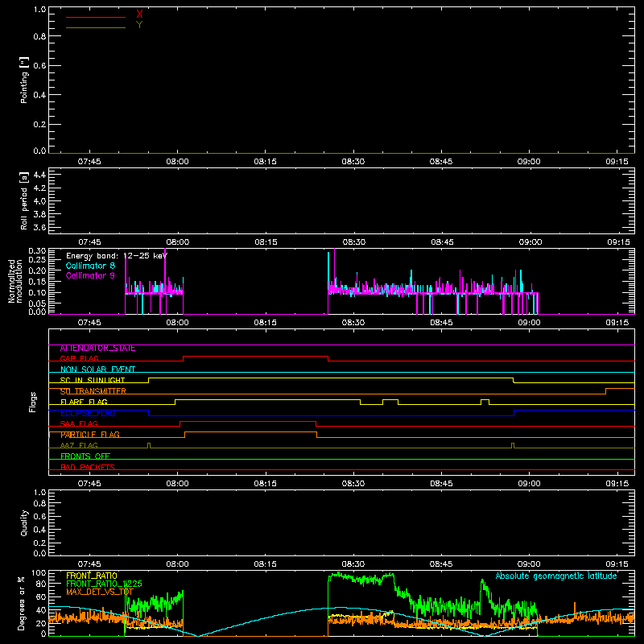Click the 100 tick on Degrees axis
This screenshot has width=644, height=644.
39,573
